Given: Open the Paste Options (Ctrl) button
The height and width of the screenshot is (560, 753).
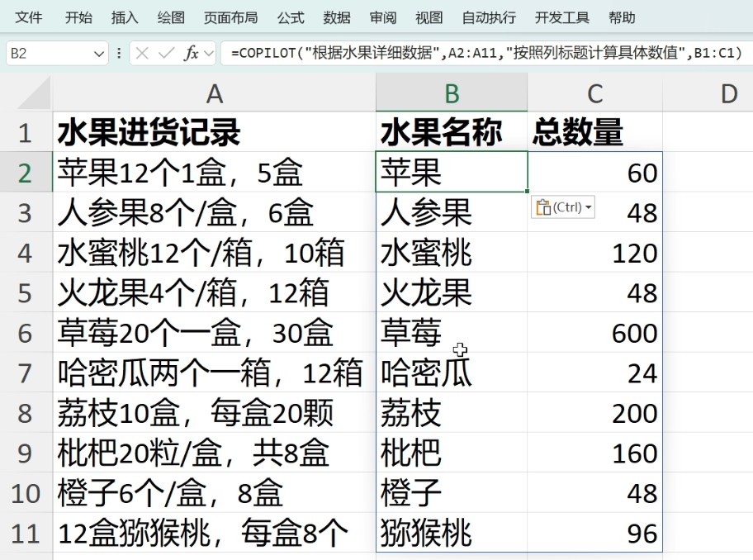Looking at the screenshot, I should click(x=564, y=207).
